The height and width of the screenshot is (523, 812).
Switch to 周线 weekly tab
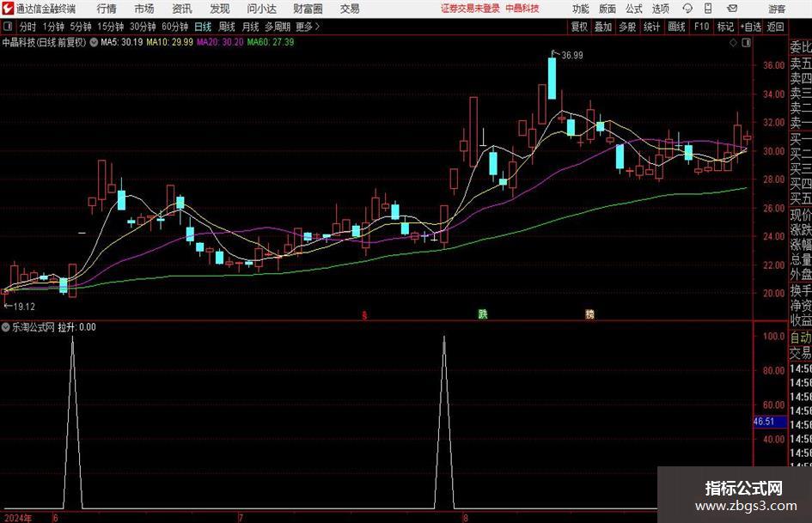click(x=227, y=27)
